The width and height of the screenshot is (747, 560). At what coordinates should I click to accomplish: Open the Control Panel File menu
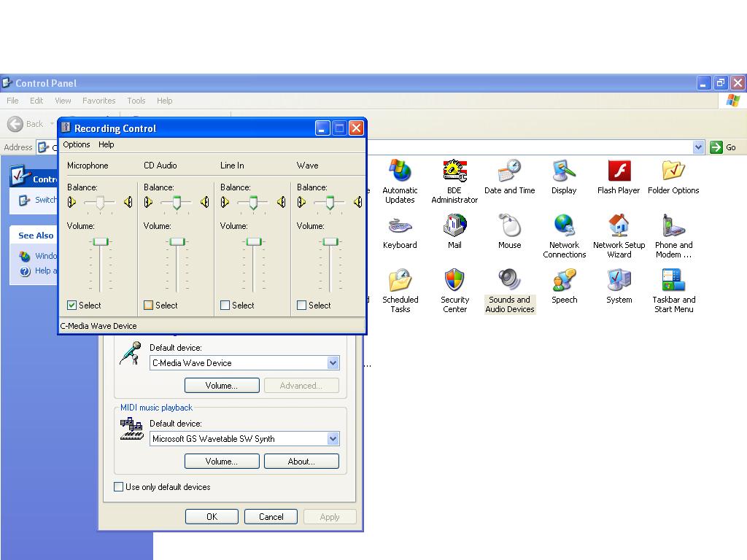[13, 101]
